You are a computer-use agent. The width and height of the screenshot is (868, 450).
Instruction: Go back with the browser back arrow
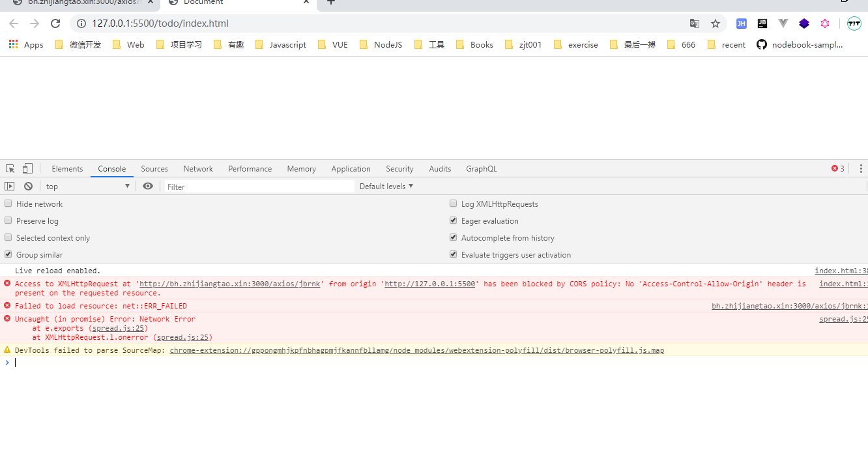pos(14,23)
